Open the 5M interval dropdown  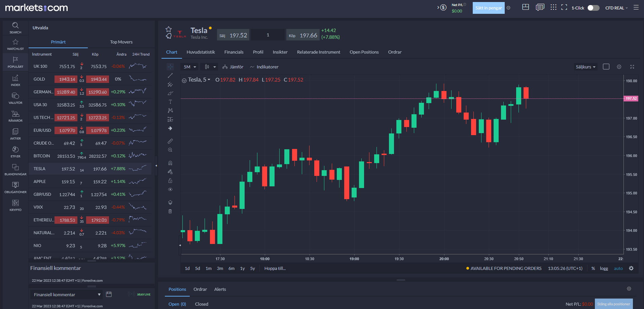pos(190,67)
